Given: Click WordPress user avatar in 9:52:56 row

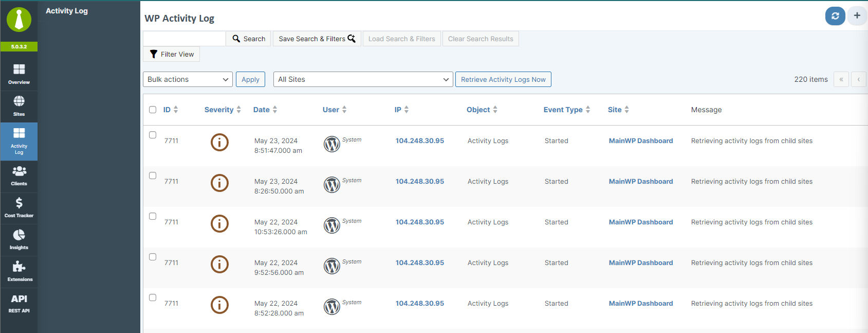Looking at the screenshot, I should [332, 266].
